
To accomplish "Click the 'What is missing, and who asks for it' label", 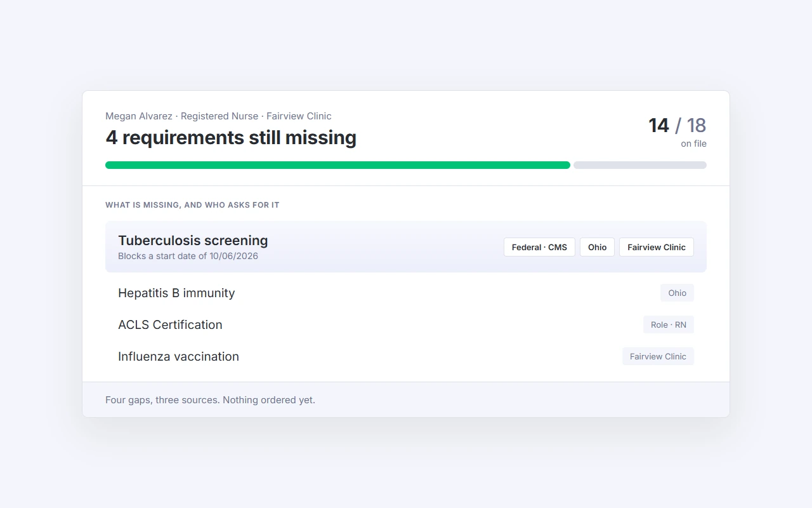I will click(x=192, y=205).
